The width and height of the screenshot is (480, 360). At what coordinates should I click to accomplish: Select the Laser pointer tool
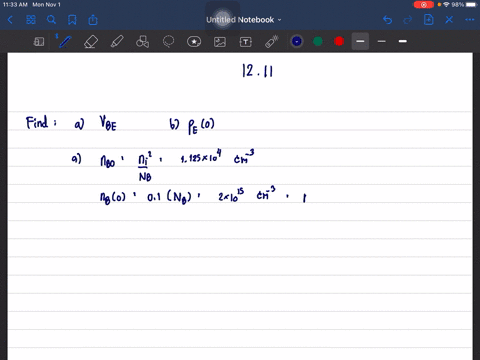coord(272,42)
